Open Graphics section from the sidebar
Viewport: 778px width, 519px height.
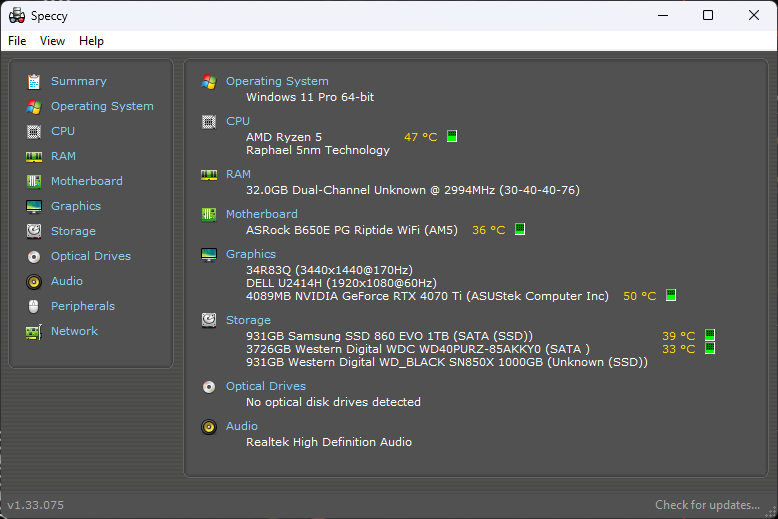(x=76, y=206)
